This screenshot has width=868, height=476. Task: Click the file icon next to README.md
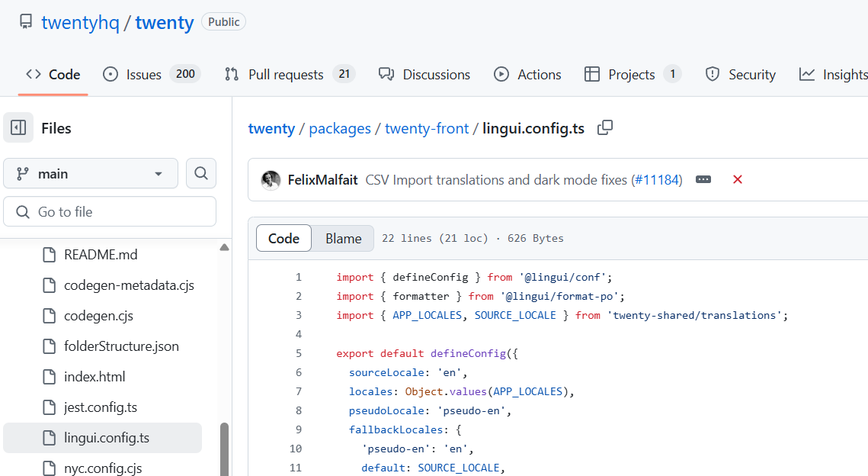[x=50, y=255]
